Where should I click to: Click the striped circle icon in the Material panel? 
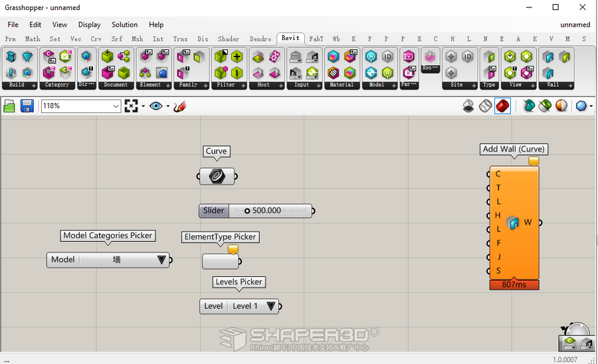point(334,72)
